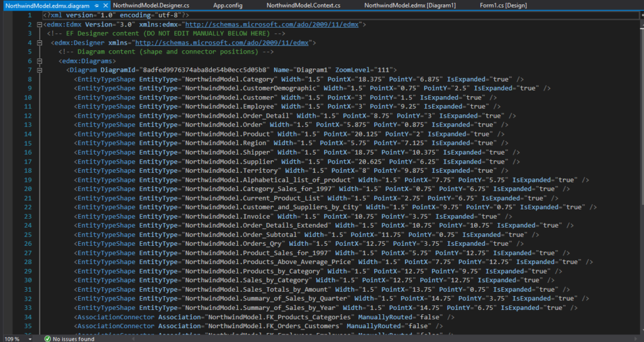Click NorthwindModel.Category_Sales_for_1997 text
The width and height of the screenshot is (644, 342).
coord(260,189)
